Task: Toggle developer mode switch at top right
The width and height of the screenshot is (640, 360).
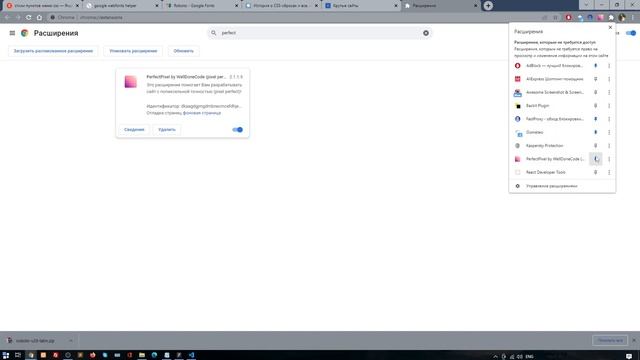Action: coord(631,33)
